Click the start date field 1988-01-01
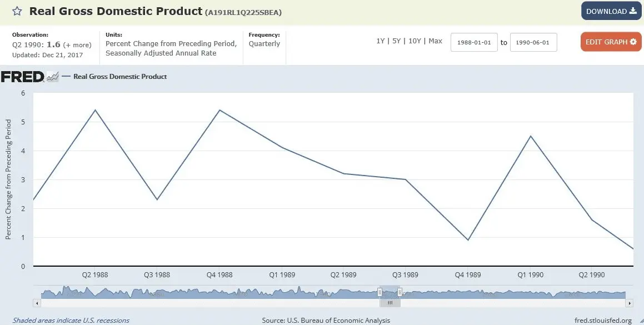The height and width of the screenshot is (325, 644). pyautogui.click(x=473, y=43)
